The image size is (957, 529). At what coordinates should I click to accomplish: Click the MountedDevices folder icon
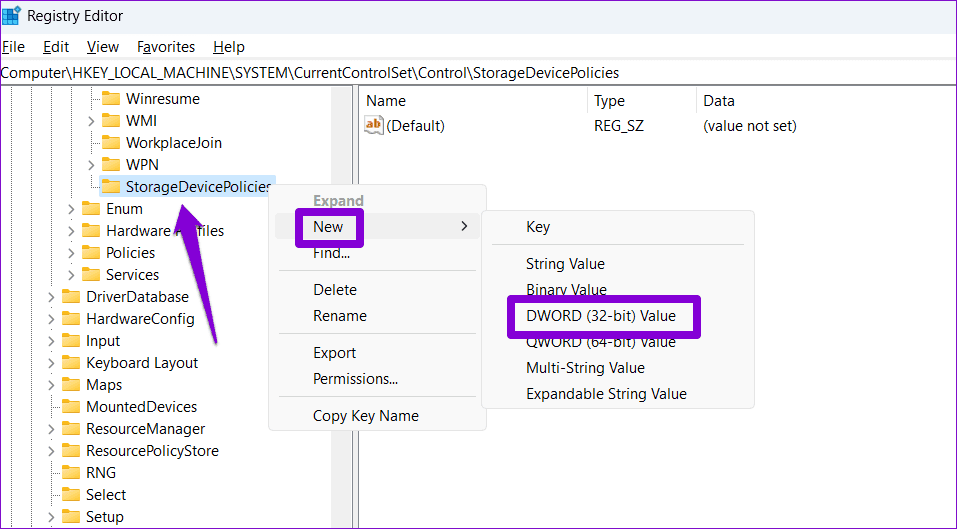coord(71,406)
